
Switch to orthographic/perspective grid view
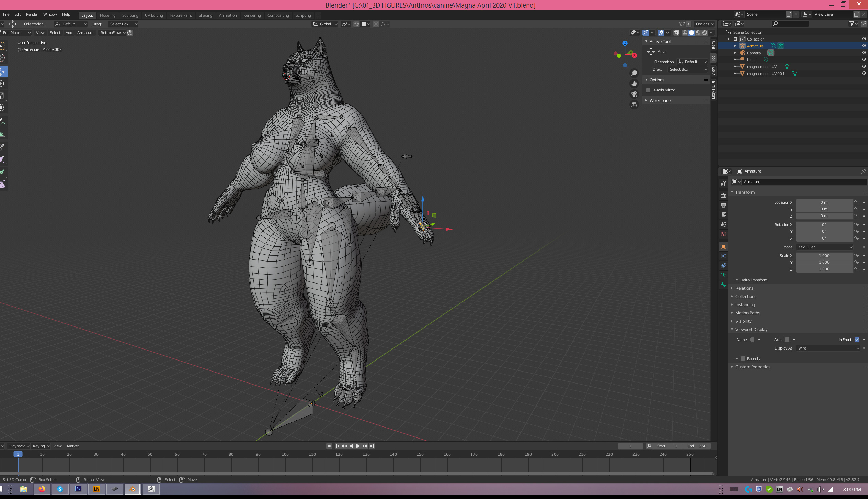pyautogui.click(x=634, y=105)
